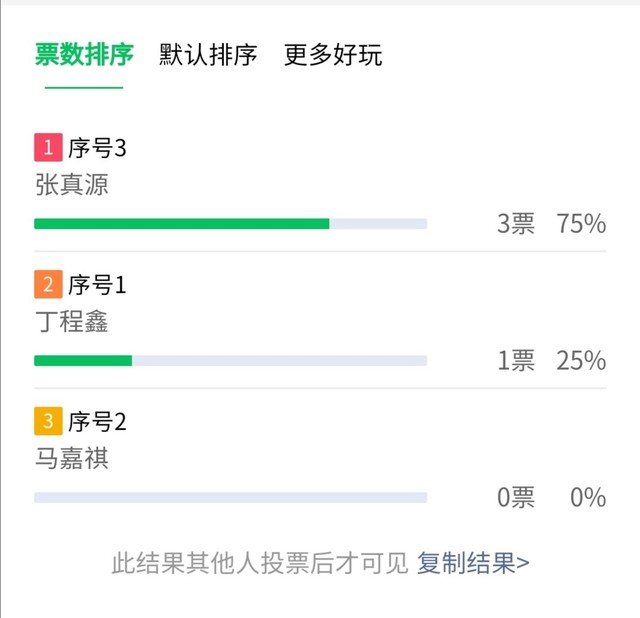
Task: Click the 序号1 label
Action: click(x=97, y=285)
